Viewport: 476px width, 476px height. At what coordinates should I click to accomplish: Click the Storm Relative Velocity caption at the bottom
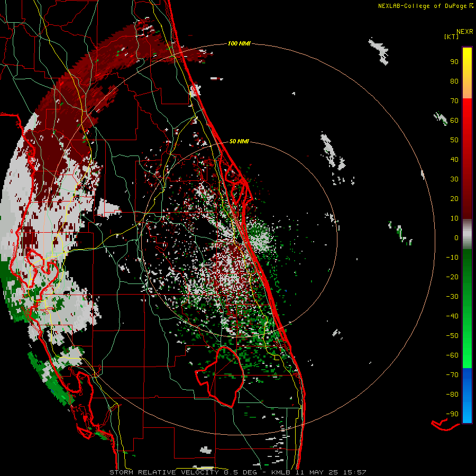(x=237, y=472)
